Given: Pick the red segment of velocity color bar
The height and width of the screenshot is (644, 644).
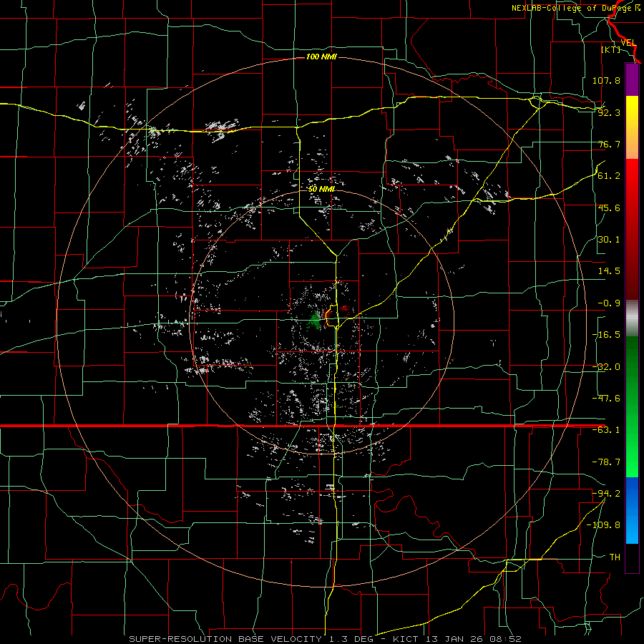Looking at the screenshot, I should (x=632, y=229).
